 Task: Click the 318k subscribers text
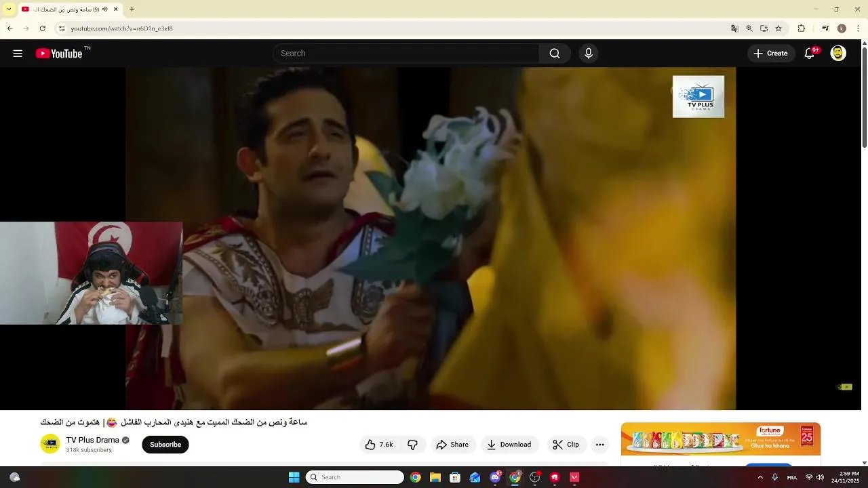point(89,450)
